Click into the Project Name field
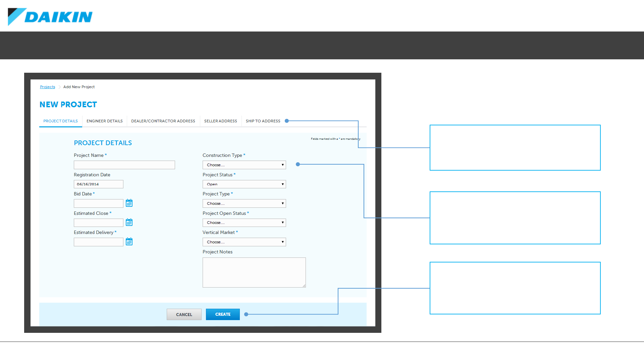 (x=124, y=165)
